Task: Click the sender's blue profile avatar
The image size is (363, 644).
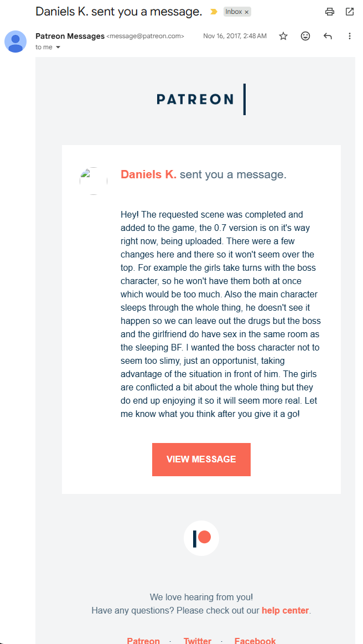Action: 15,42
